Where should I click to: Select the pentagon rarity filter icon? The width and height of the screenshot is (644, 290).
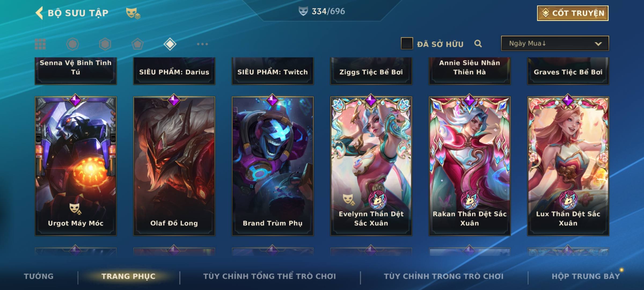coord(137,44)
